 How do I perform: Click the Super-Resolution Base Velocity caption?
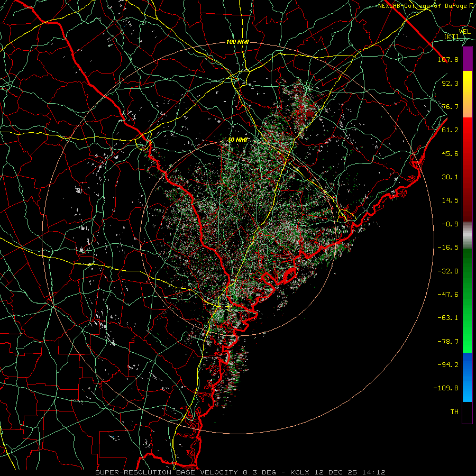241,472
